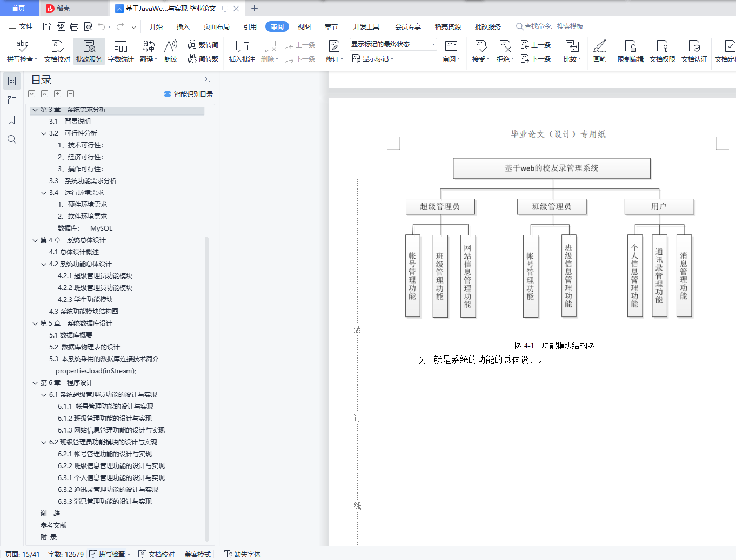This screenshot has height=560, width=736.
Task: Jump to previous change with 上一条 beside 拒绝
Action: (x=536, y=44)
